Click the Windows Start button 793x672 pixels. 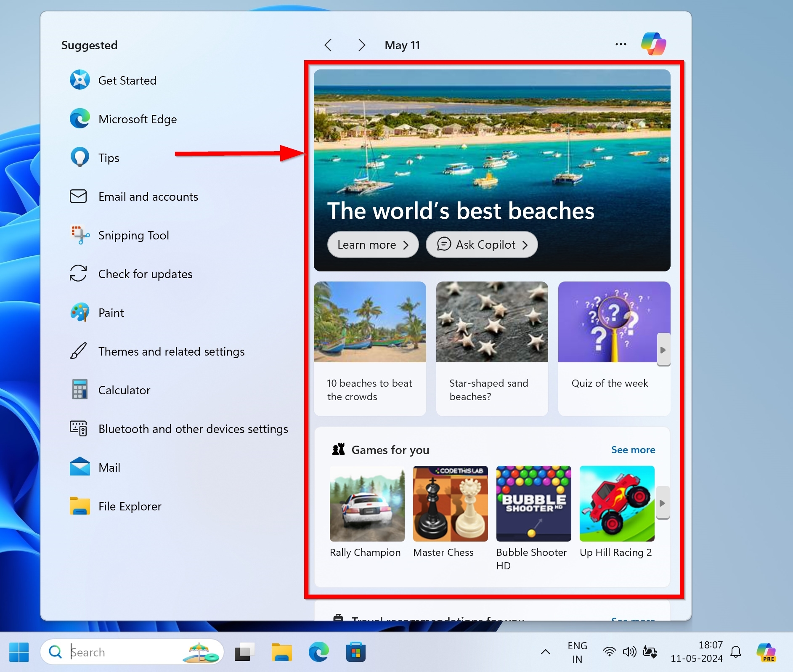click(x=19, y=652)
